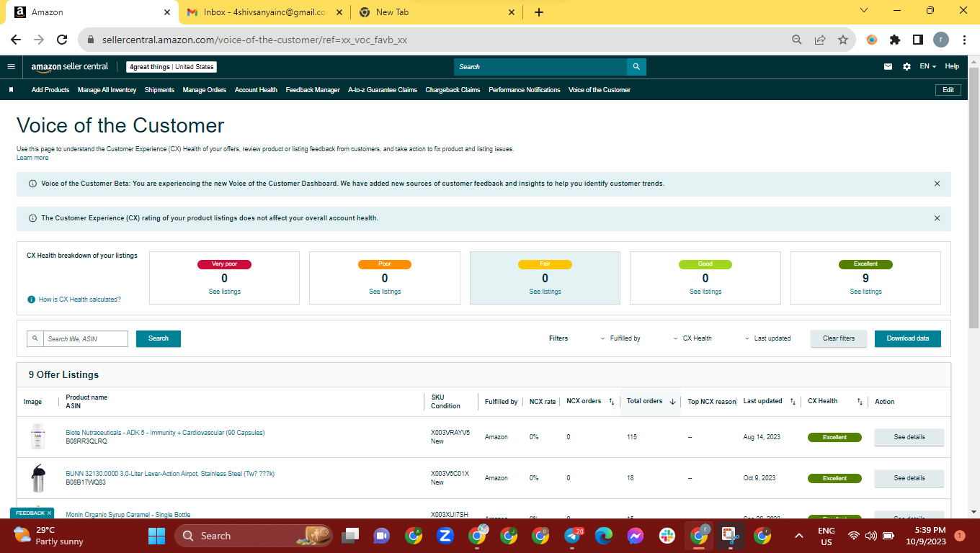Open How is CX Health calculated link
The width and height of the screenshot is (980, 553).
coord(80,300)
